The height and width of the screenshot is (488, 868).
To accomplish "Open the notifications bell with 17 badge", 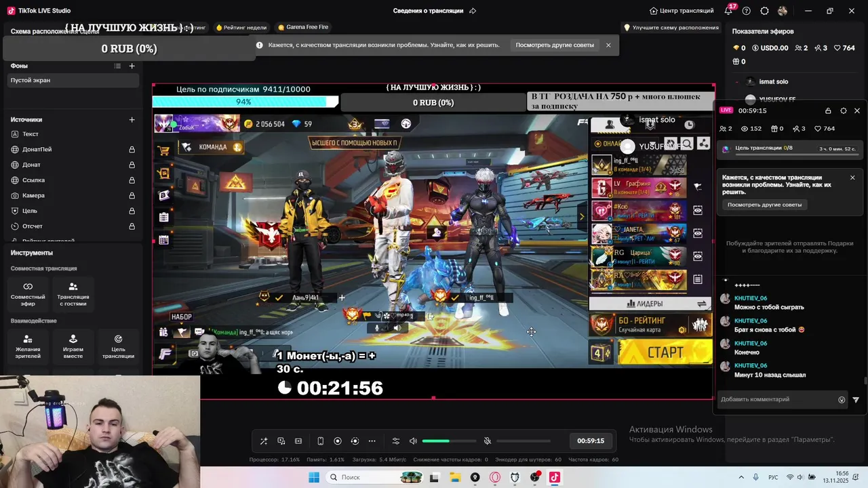I will (x=729, y=11).
